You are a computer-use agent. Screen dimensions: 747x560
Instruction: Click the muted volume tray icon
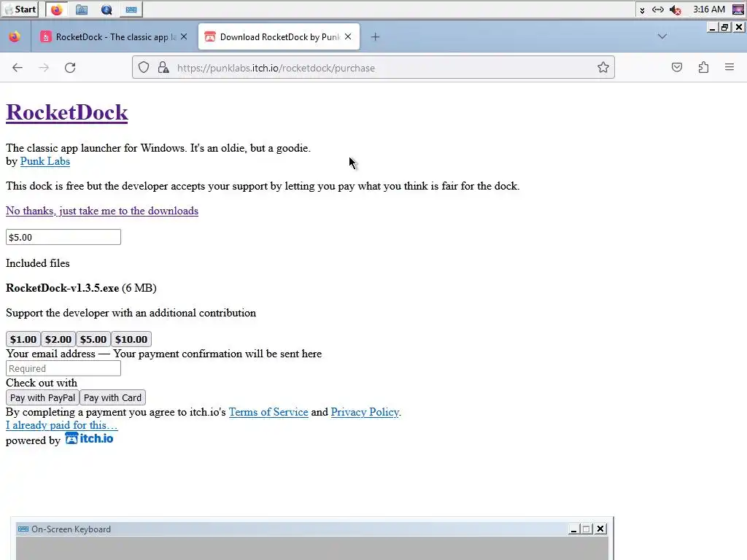[x=675, y=9]
